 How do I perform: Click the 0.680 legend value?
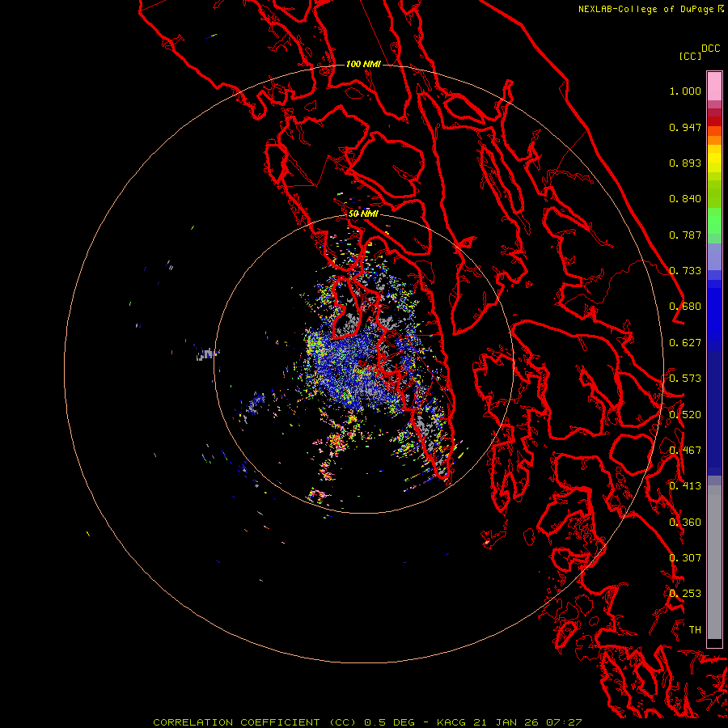(685, 307)
